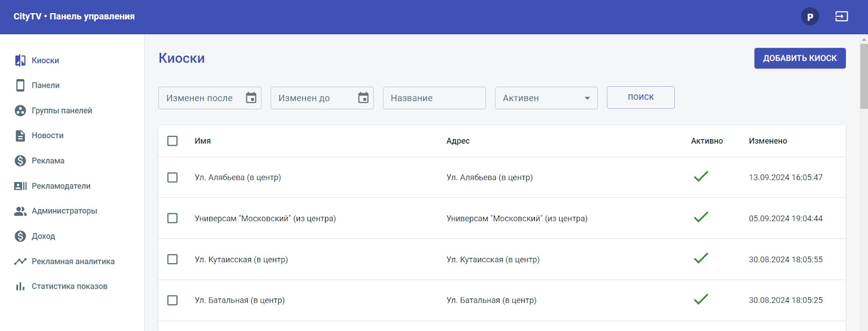868x331 pixels.
Task: Click the logout icon in header
Action: click(x=841, y=17)
